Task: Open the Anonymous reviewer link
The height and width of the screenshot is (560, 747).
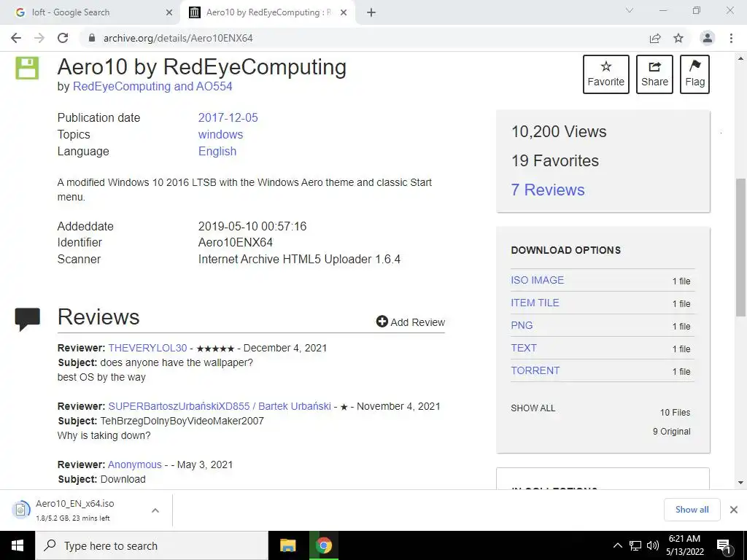Action: click(135, 464)
